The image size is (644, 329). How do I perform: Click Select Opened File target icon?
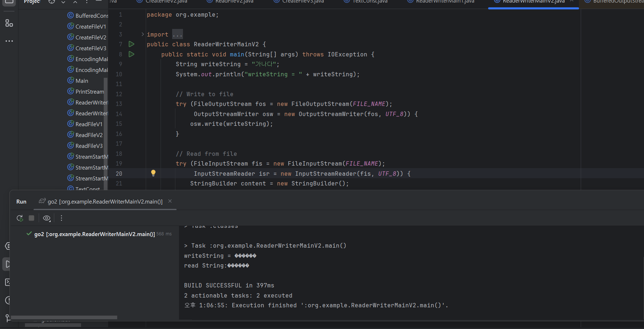pos(52,2)
